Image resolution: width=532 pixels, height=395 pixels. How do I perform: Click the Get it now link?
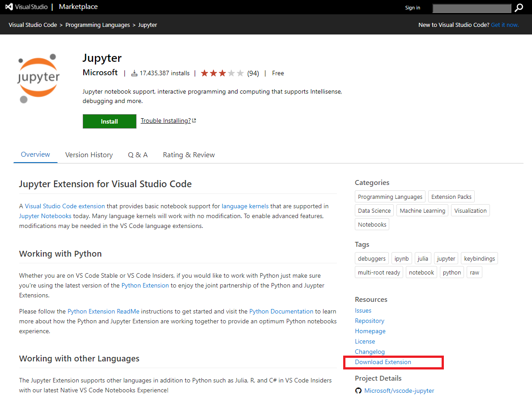point(505,25)
